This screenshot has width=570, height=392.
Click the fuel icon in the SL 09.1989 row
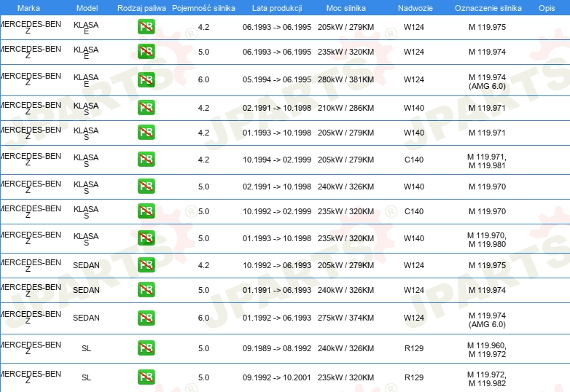[x=146, y=348]
